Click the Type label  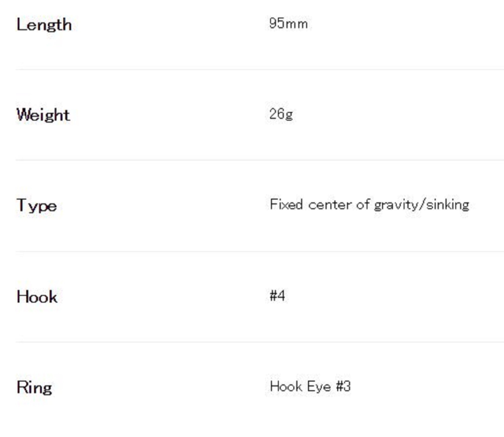37,206
